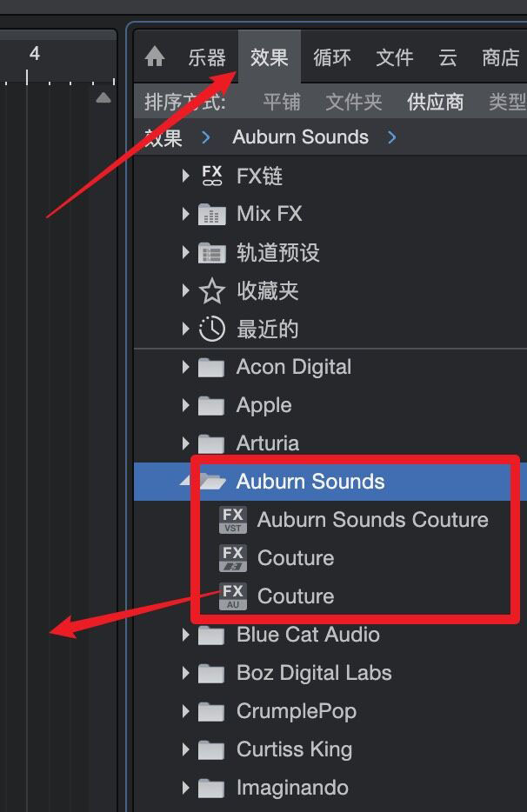Screen dimensions: 527x812
Task: Switch to the 乐器 instruments tab
Action: (207, 57)
